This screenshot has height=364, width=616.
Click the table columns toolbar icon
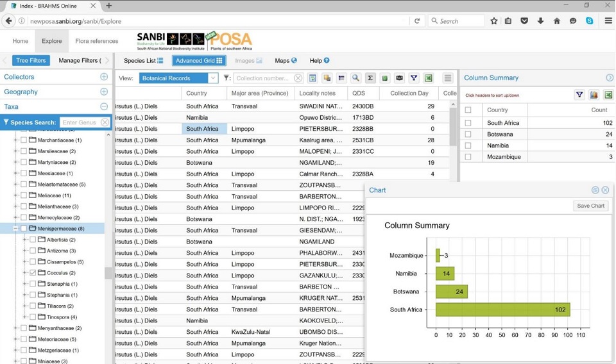(x=341, y=78)
